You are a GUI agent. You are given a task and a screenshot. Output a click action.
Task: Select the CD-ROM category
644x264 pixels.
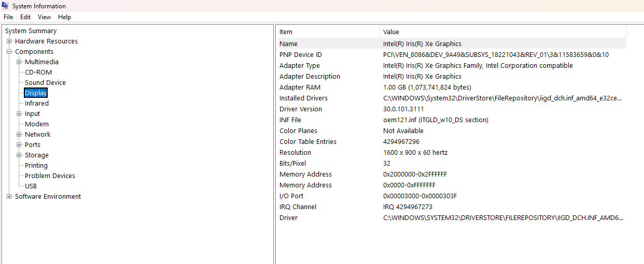pos(38,72)
